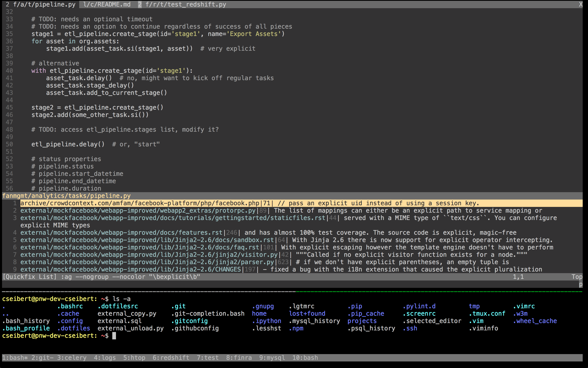Click .pip_cache in the ls output
Viewport: 588px width, 368px height.
(366, 313)
